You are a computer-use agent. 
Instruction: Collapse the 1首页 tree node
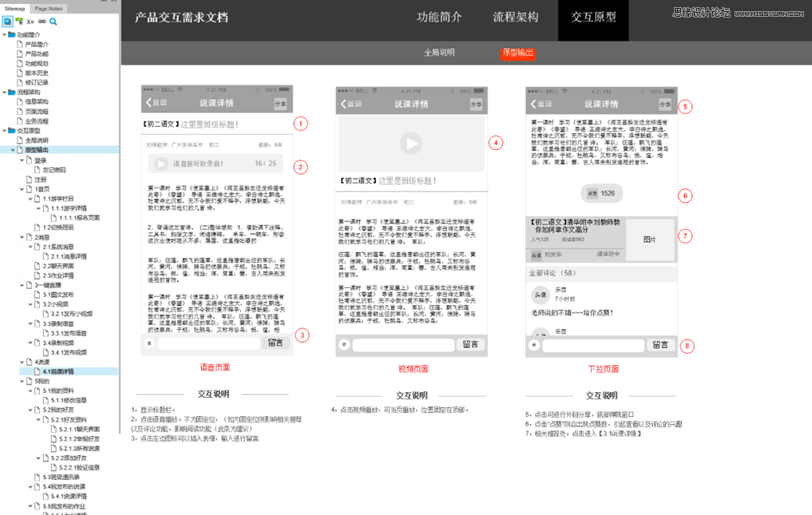point(22,189)
